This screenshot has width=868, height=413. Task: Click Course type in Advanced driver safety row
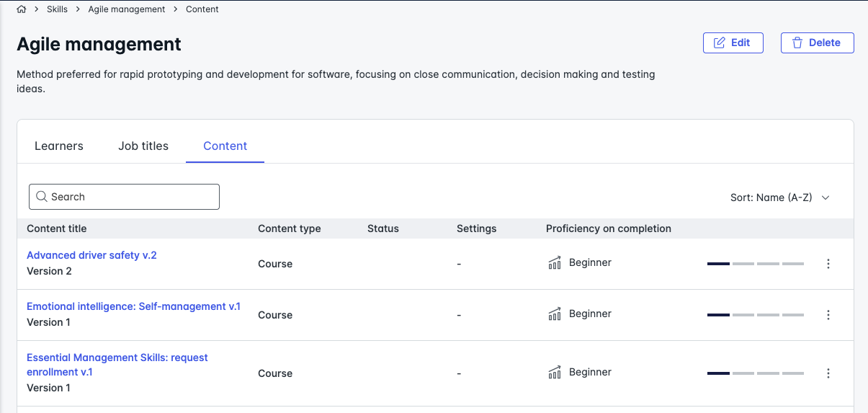click(275, 264)
